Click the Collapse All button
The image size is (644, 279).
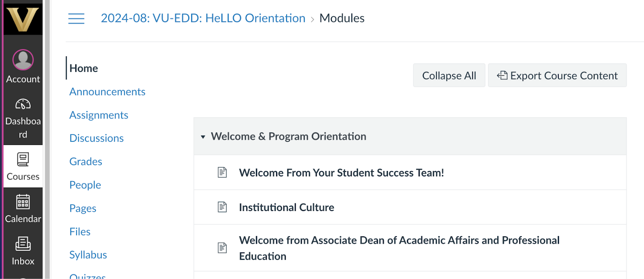449,75
